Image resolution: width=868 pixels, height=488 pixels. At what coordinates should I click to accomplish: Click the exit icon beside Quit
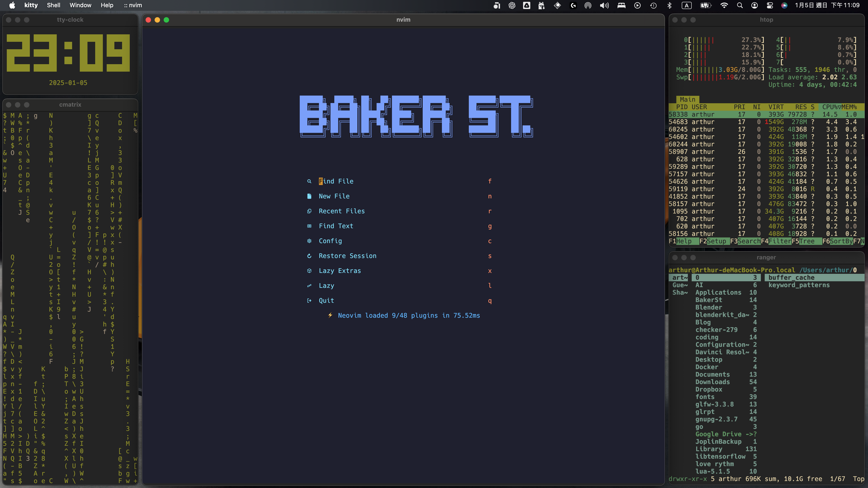(309, 300)
